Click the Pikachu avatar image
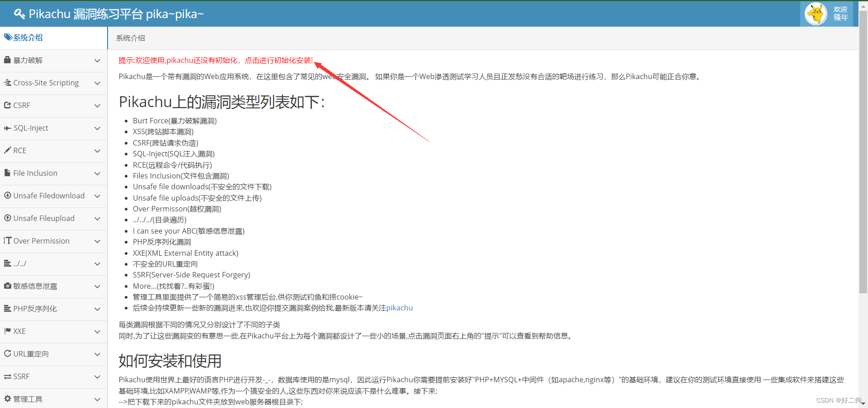Image resolution: width=868 pixels, height=408 pixels. coord(816,14)
